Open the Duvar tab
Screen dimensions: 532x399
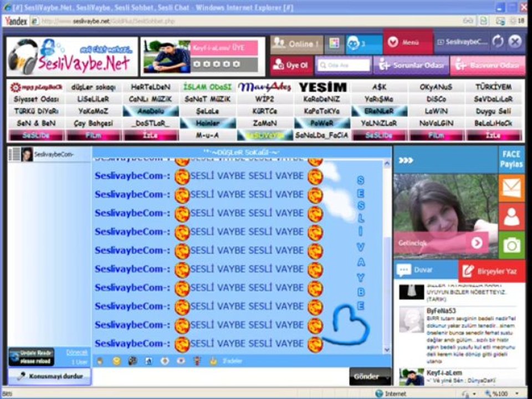point(426,270)
